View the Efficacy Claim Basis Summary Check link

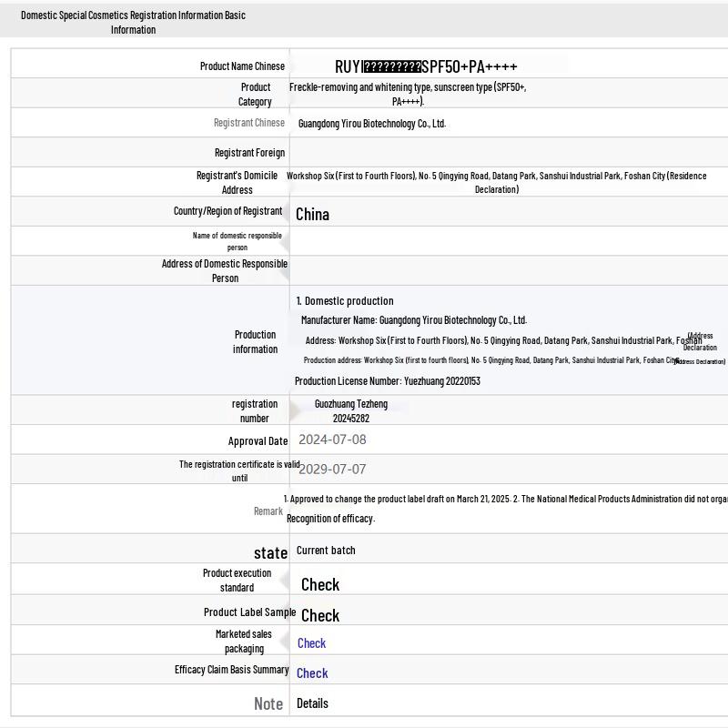point(312,673)
